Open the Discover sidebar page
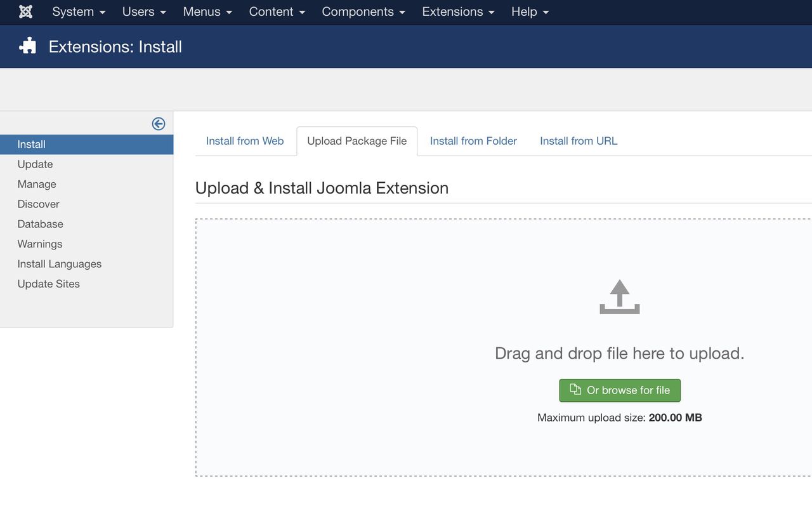 (39, 204)
